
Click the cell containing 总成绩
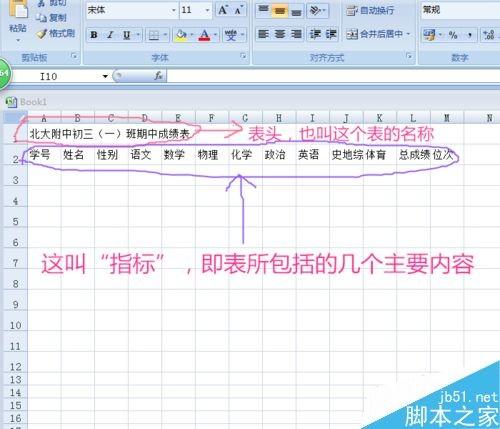coord(413,155)
